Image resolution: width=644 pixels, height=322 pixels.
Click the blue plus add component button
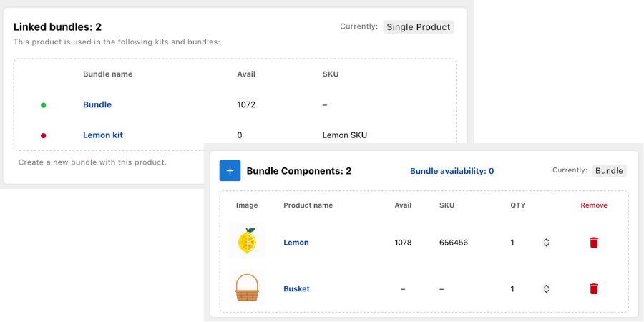click(230, 171)
